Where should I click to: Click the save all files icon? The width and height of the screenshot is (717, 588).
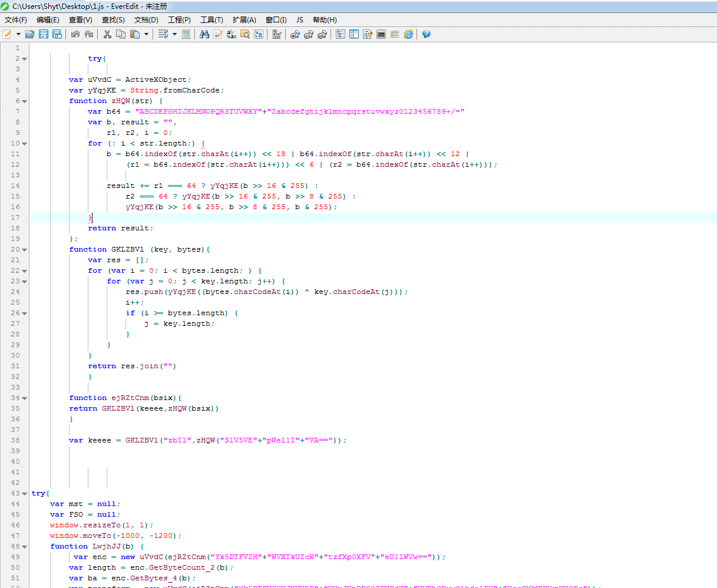[x=57, y=34]
